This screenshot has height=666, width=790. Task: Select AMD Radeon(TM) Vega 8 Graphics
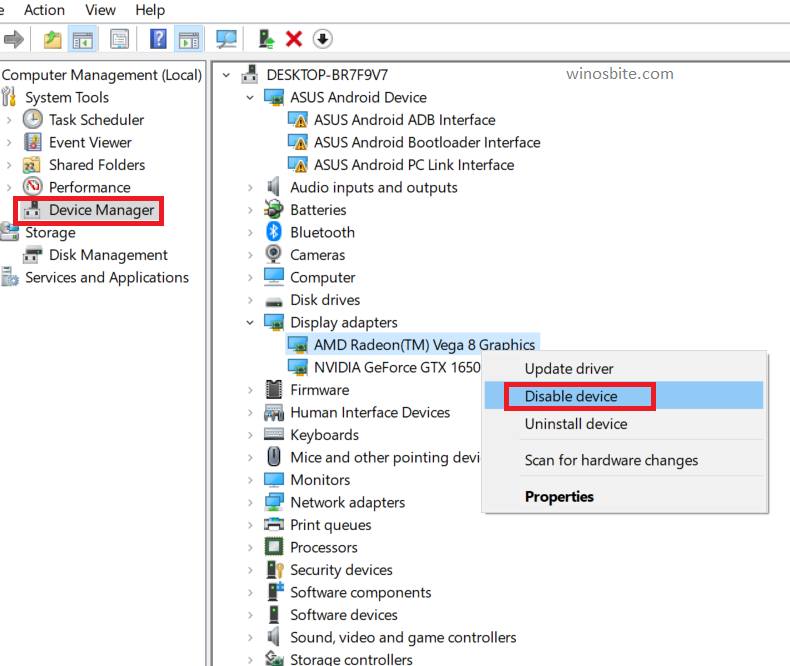tap(424, 345)
